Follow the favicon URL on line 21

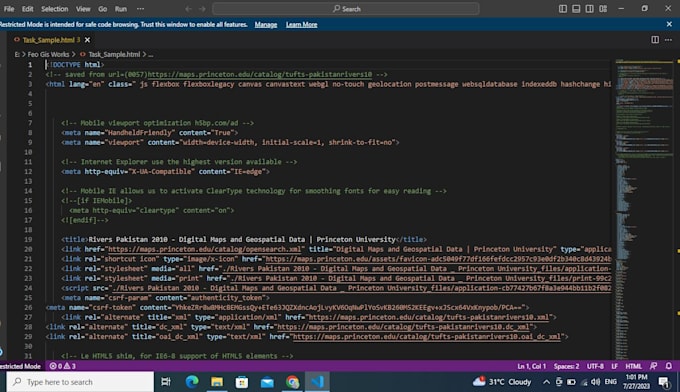tap(438, 259)
